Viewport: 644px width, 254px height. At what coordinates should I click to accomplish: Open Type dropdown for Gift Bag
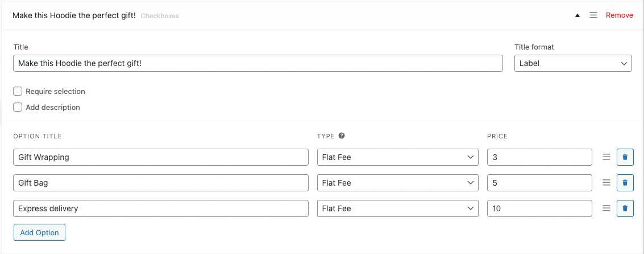[x=397, y=183]
